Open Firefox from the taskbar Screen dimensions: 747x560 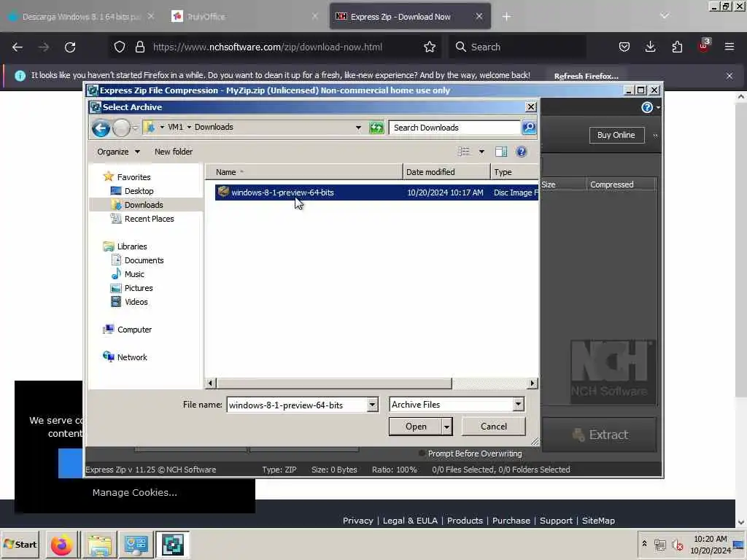[61, 545]
